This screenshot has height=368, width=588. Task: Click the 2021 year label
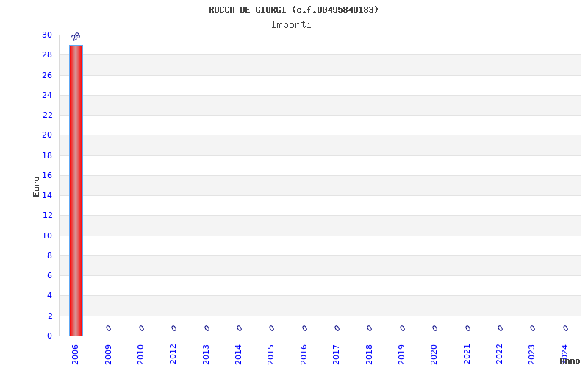tap(467, 355)
